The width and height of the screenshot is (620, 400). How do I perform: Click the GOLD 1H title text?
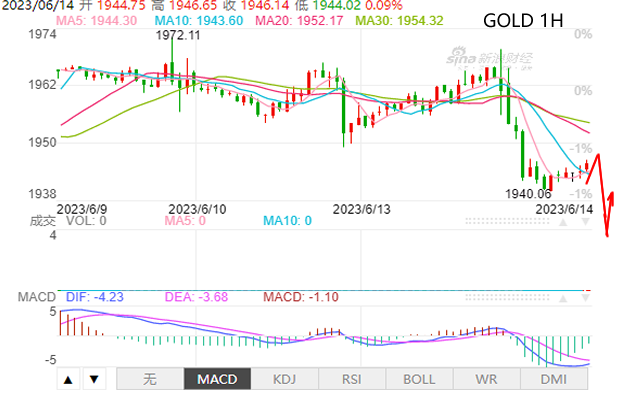point(523,21)
